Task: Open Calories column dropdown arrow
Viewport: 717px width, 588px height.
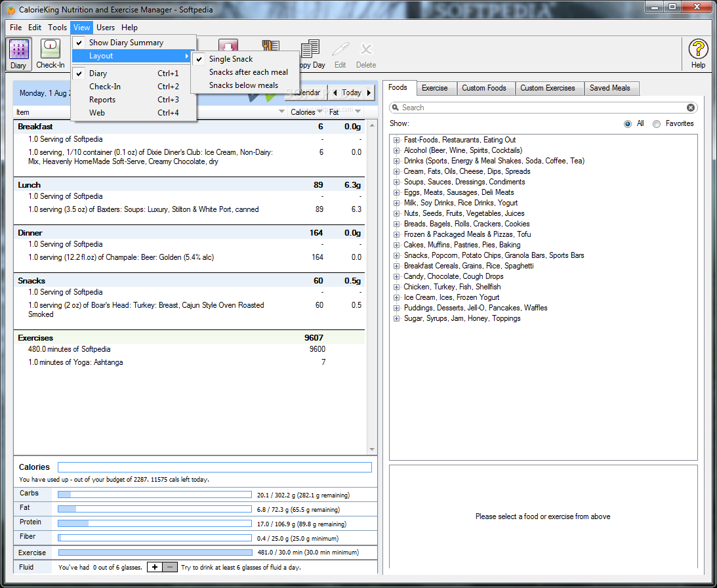Action: pos(319,112)
